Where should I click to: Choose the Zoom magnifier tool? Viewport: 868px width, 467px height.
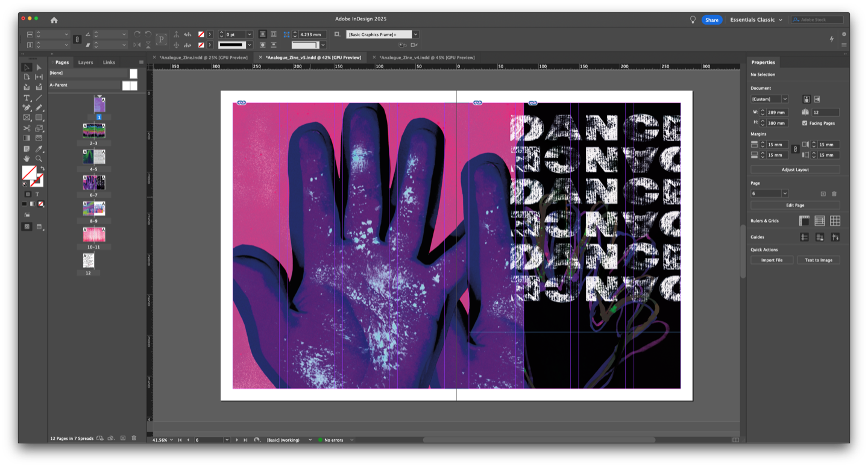coord(39,159)
